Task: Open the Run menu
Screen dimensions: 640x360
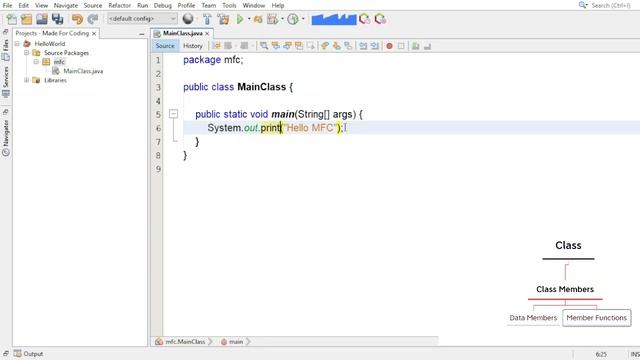Action: pos(142,5)
